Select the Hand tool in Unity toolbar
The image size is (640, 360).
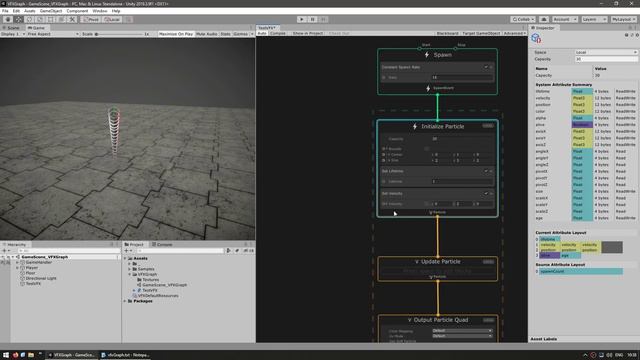(8, 19)
